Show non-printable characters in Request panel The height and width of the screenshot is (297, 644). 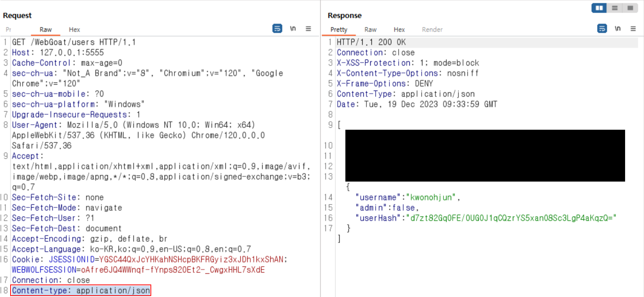[293, 29]
